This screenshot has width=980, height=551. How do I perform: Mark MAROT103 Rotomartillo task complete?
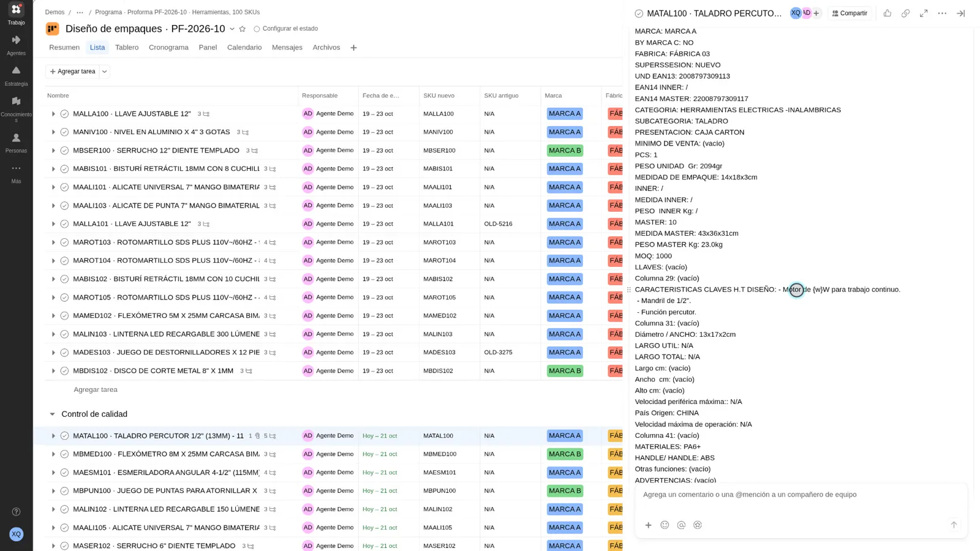pyautogui.click(x=64, y=242)
